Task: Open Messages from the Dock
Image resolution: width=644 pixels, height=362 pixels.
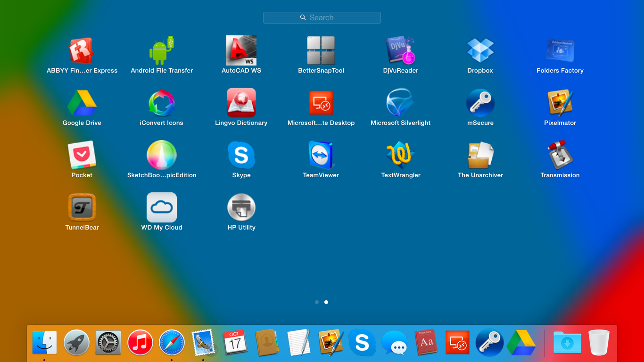Action: point(394,342)
